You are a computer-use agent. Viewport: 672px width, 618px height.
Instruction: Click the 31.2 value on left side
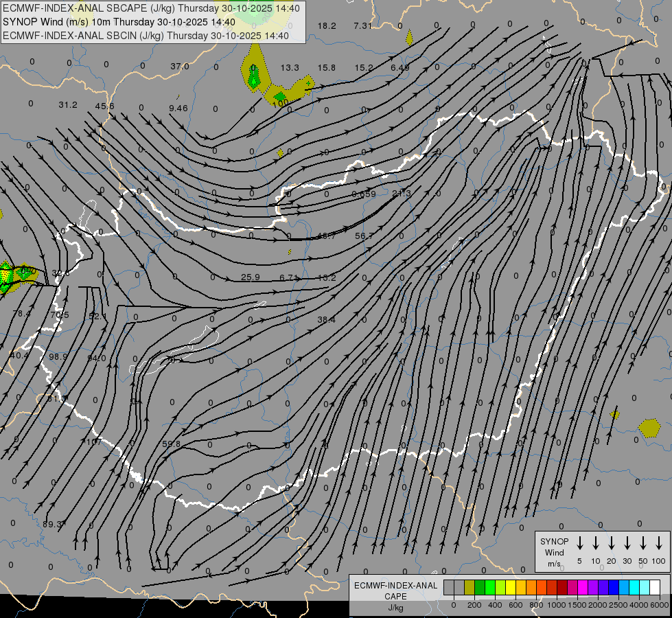pyautogui.click(x=68, y=104)
